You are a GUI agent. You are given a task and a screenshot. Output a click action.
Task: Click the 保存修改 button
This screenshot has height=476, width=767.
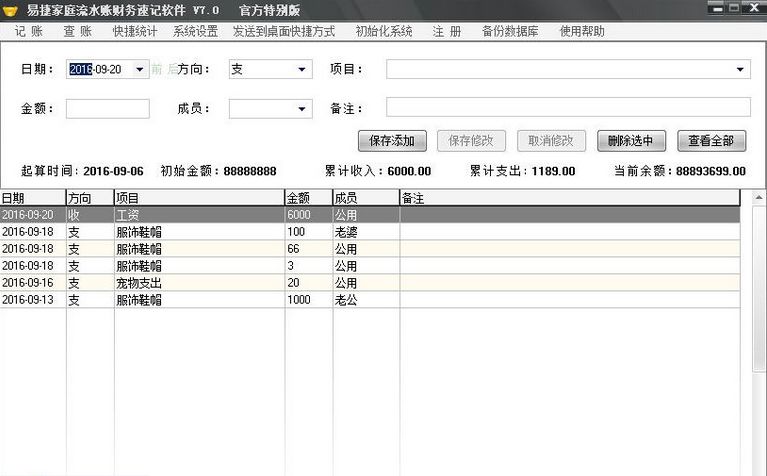coord(471,141)
